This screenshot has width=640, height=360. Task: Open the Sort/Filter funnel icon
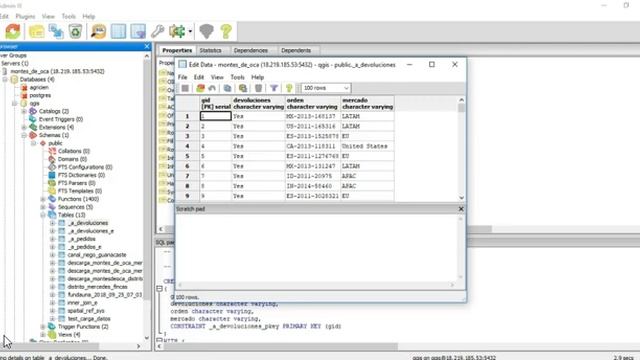tap(274, 88)
